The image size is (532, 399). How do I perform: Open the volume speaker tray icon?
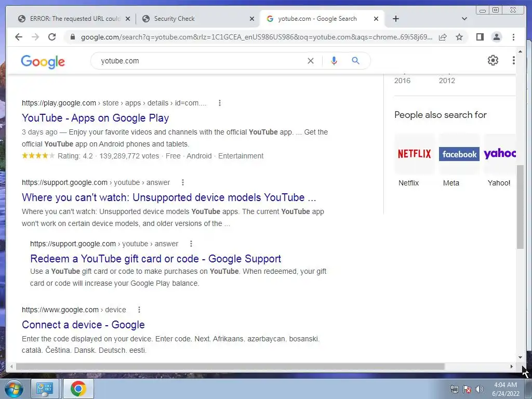click(x=480, y=389)
